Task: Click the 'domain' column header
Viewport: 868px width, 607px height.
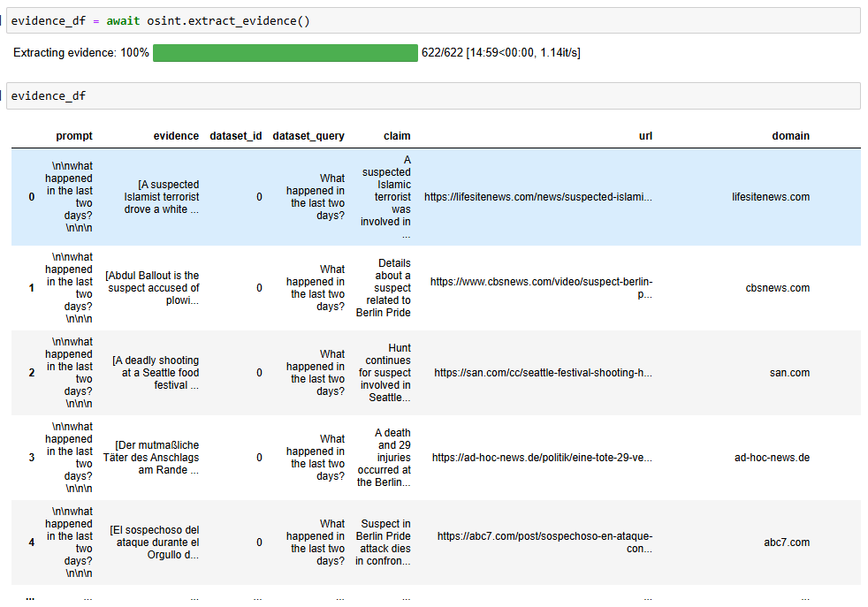Action: click(x=790, y=136)
